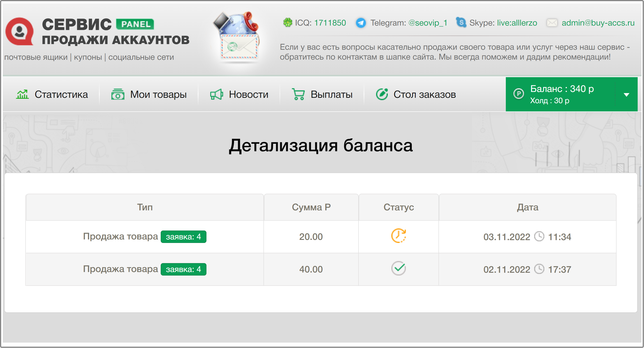Click the Статус column header

(399, 207)
